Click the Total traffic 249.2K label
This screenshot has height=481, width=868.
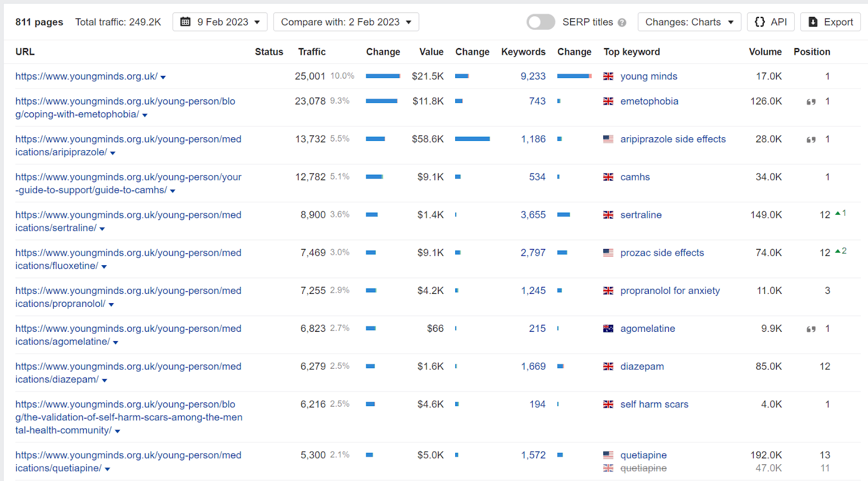(118, 22)
